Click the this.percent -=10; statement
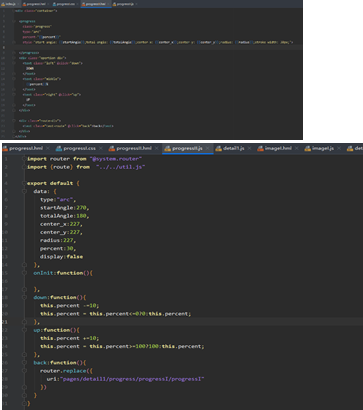 pyautogui.click(x=70, y=306)
